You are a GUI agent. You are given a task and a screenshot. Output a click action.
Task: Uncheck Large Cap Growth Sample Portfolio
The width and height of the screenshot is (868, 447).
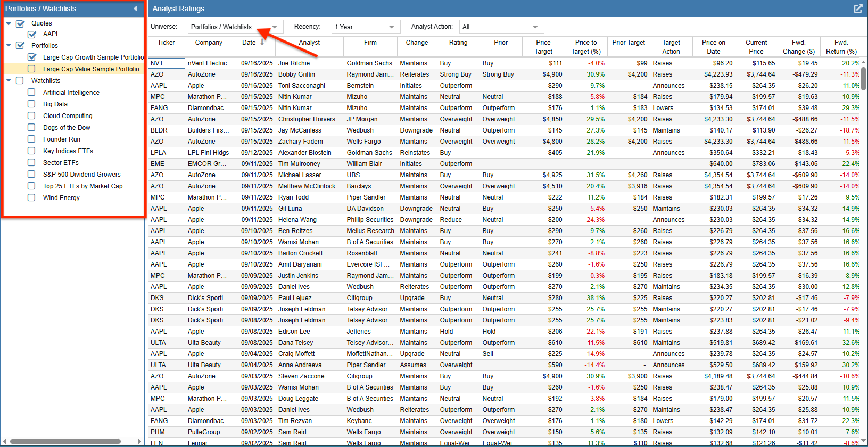click(32, 57)
